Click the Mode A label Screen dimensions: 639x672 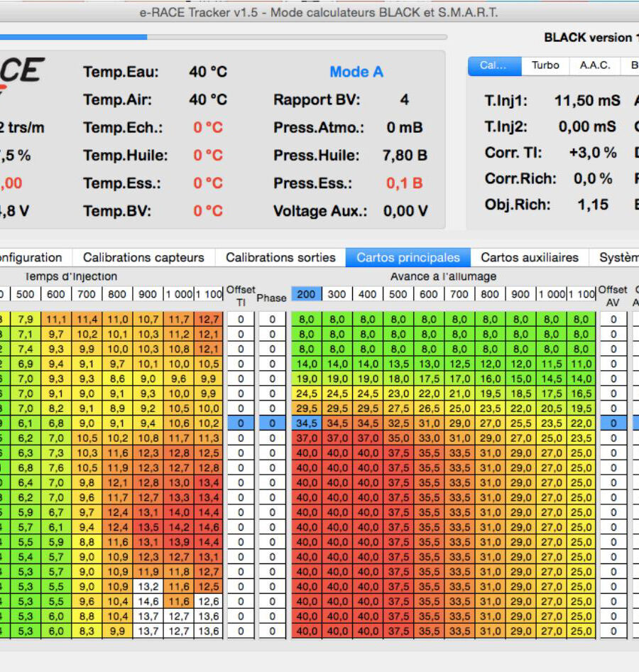pyautogui.click(x=356, y=72)
